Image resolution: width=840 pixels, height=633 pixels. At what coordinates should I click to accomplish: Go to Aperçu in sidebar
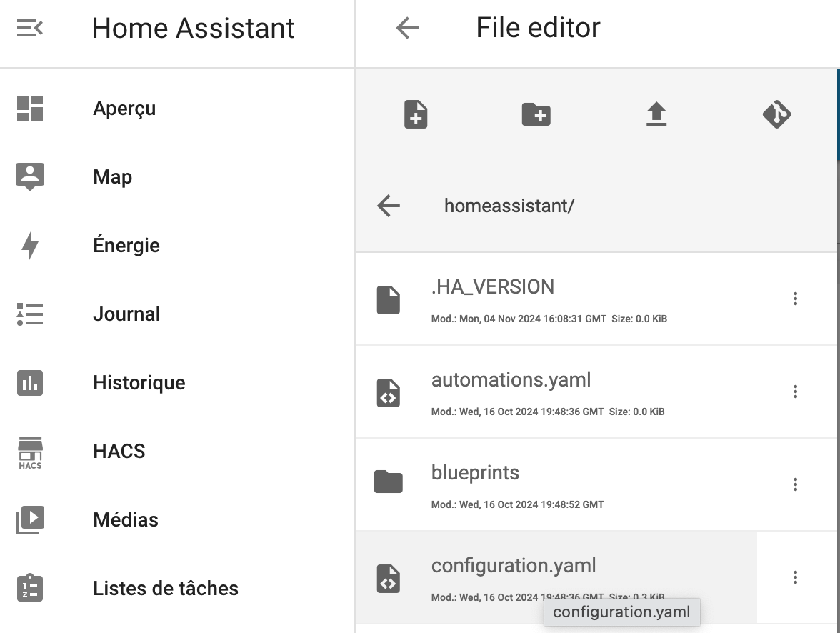click(x=124, y=109)
